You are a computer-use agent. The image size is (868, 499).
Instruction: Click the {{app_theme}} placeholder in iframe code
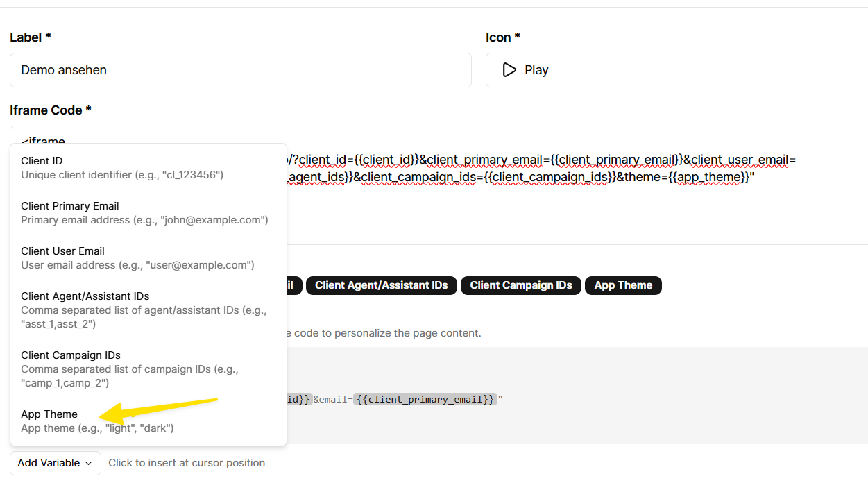coord(713,177)
